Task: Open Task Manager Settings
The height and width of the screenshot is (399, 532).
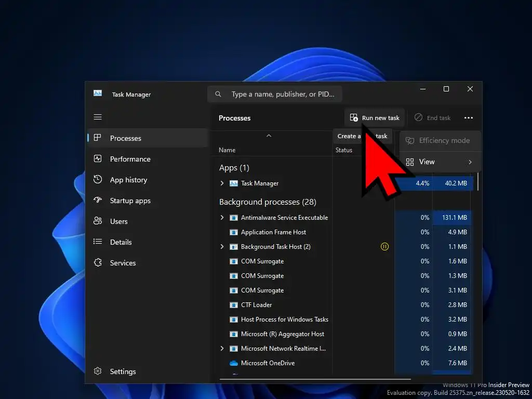Action: pyautogui.click(x=148, y=371)
